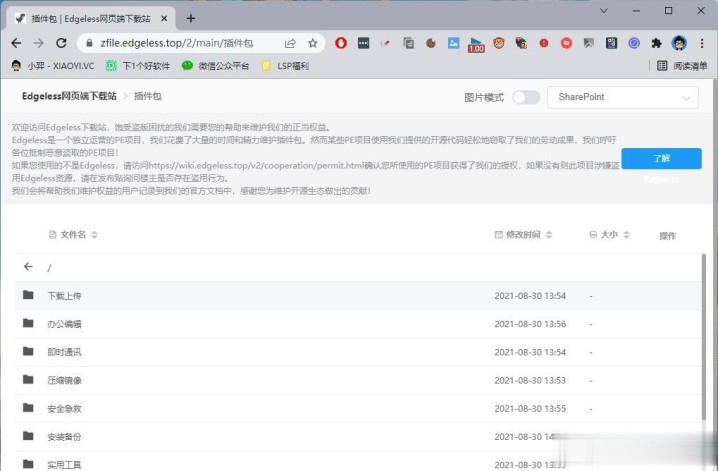Open the 办公编辑 folder
The image size is (718, 471).
pyautogui.click(x=64, y=324)
